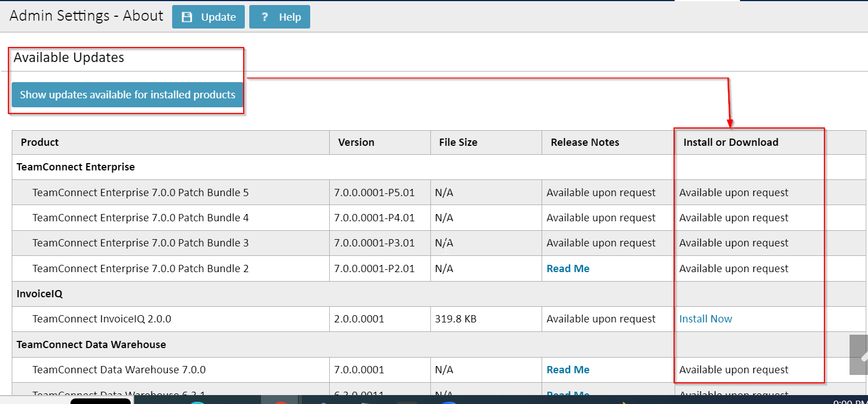This screenshot has width=868, height=404.
Task: Click version 7.0.0.0001-P2.01
Action: (374, 269)
